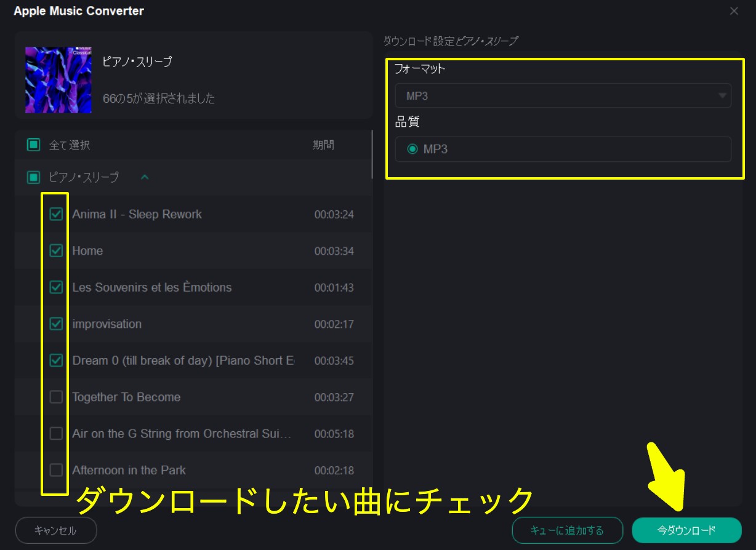The image size is (756, 550).
Task: Click the ピアノ・スリープ album artwork thumbnail
Action: 58,80
